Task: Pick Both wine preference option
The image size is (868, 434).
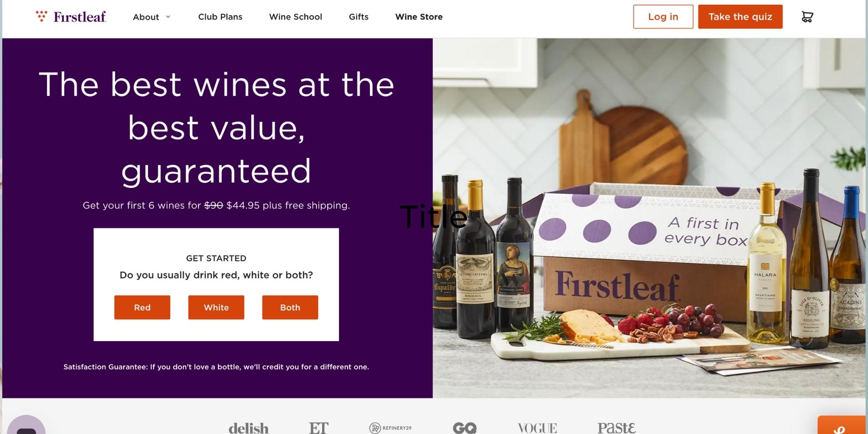Action: 290,307
